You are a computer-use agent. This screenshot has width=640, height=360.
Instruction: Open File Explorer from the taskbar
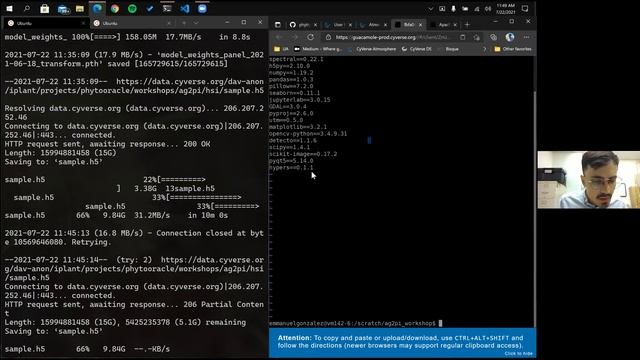80,8
